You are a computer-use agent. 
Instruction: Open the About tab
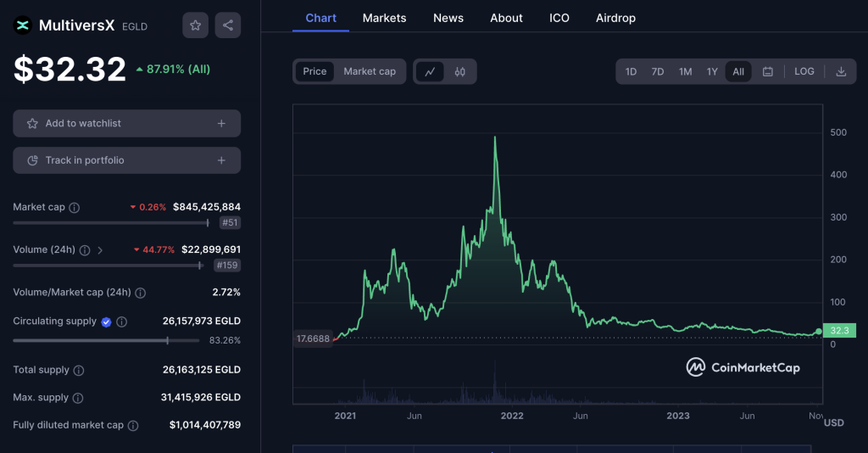(x=506, y=18)
